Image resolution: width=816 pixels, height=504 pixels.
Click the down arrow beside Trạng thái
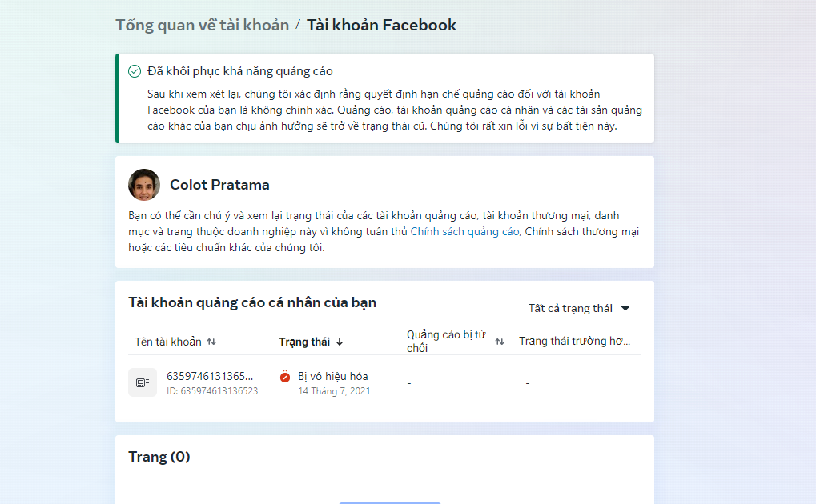coord(340,342)
